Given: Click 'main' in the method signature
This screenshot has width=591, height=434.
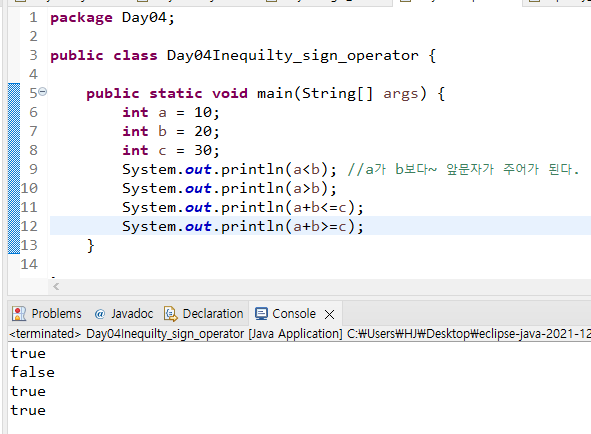Looking at the screenshot, I should tap(274, 93).
